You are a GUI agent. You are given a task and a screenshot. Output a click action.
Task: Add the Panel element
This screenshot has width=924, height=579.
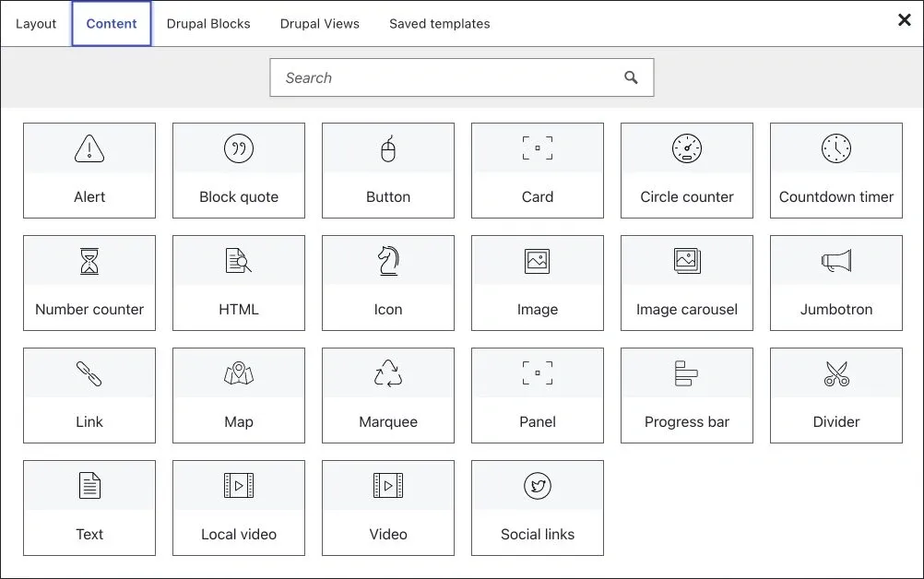538,396
